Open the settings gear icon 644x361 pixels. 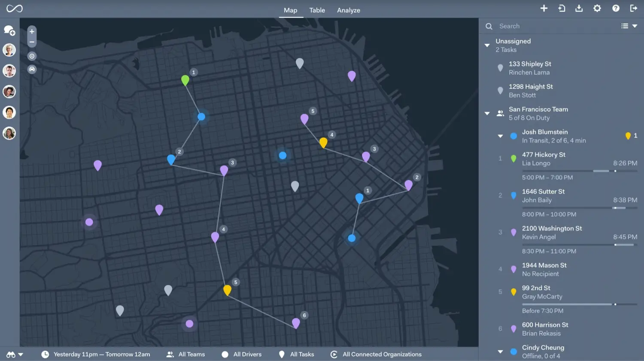tap(597, 8)
